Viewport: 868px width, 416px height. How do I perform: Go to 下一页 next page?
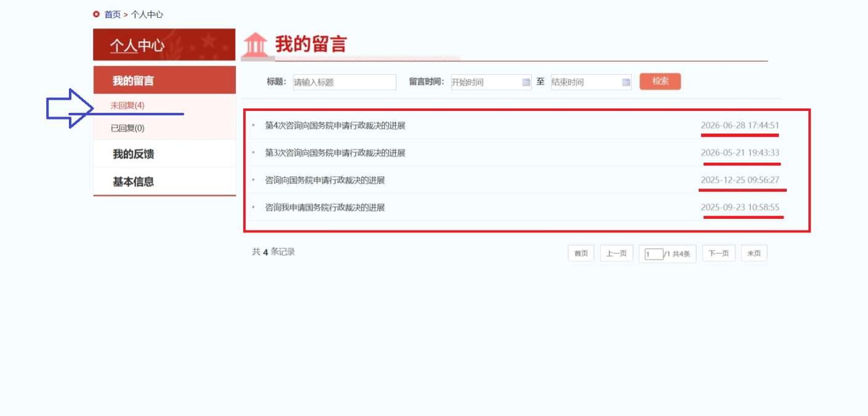click(718, 253)
